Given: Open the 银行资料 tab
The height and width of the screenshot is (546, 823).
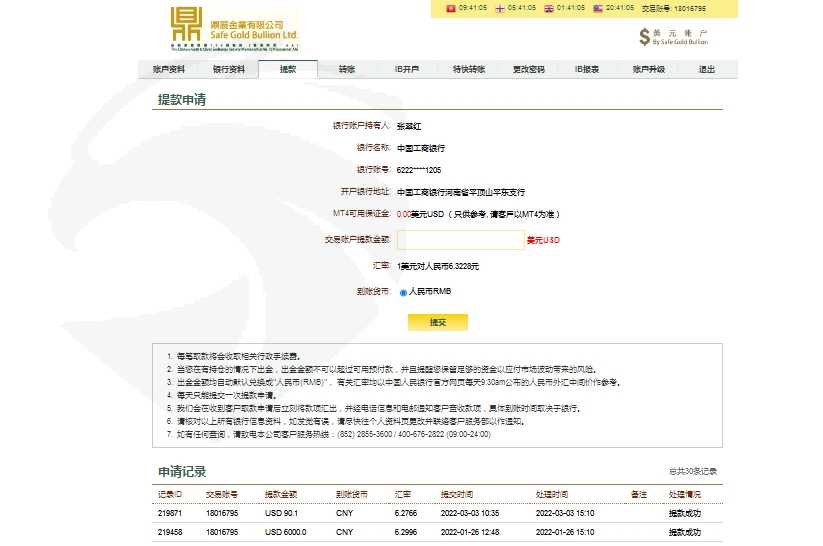Looking at the screenshot, I should click(229, 69).
